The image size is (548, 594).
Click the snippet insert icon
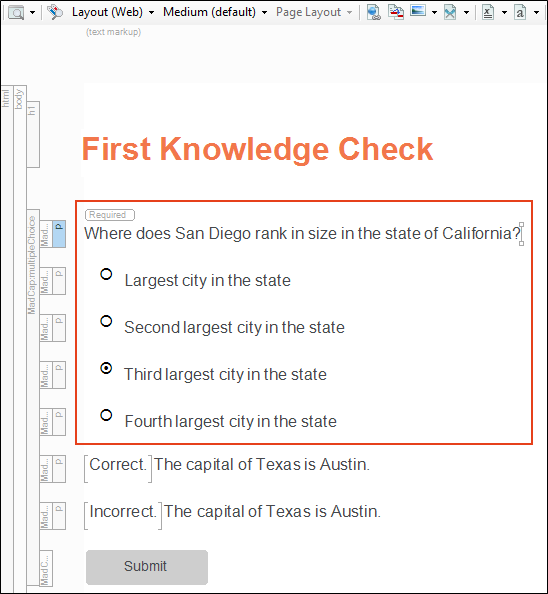click(450, 12)
